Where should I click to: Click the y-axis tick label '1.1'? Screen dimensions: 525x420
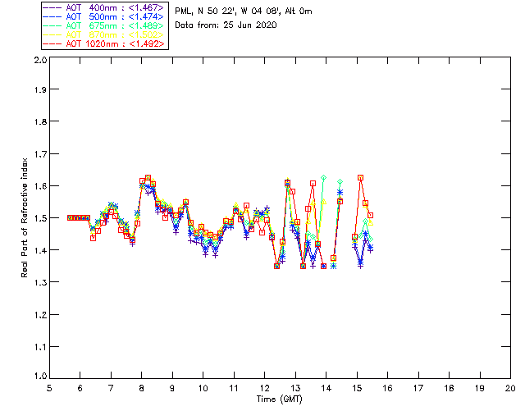click(x=40, y=347)
